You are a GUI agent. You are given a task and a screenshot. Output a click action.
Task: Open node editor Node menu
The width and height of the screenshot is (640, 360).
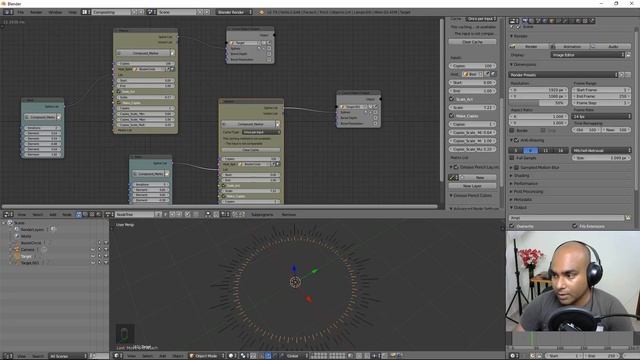pos(67,214)
